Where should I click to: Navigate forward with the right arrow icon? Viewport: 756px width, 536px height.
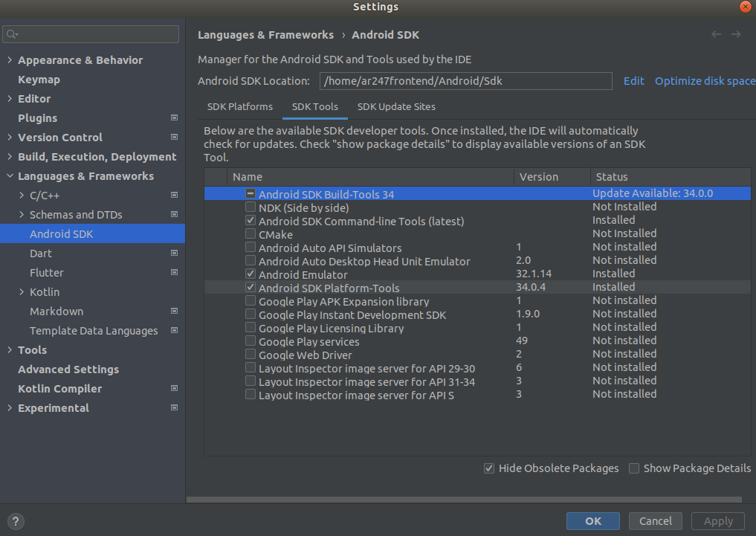tap(736, 34)
